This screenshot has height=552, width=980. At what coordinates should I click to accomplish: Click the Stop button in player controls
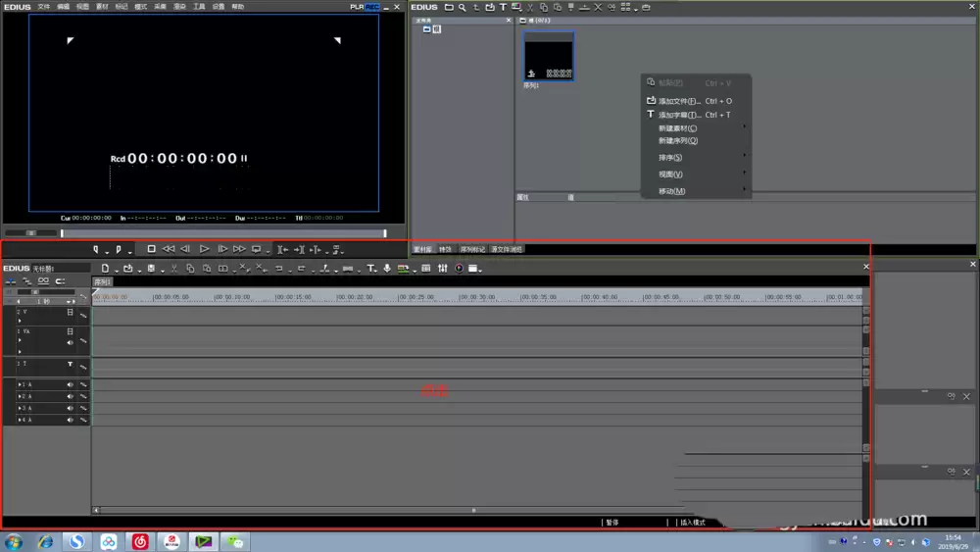point(151,249)
